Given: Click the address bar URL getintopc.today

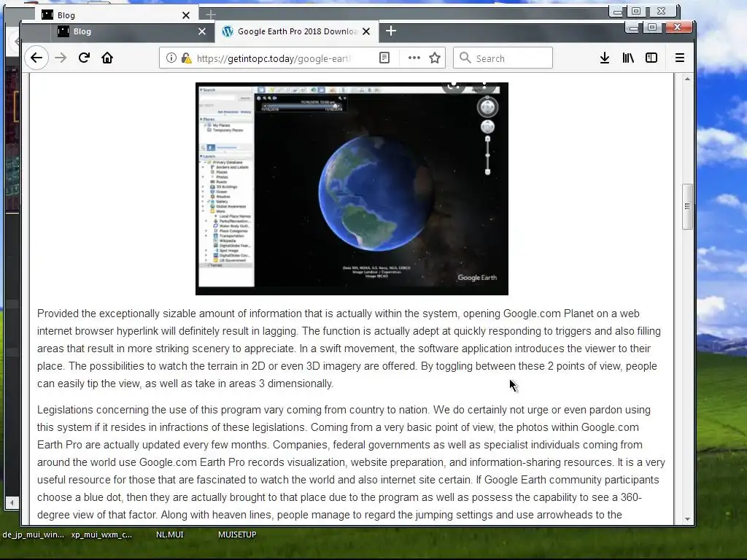Looking at the screenshot, I should tap(273, 58).
